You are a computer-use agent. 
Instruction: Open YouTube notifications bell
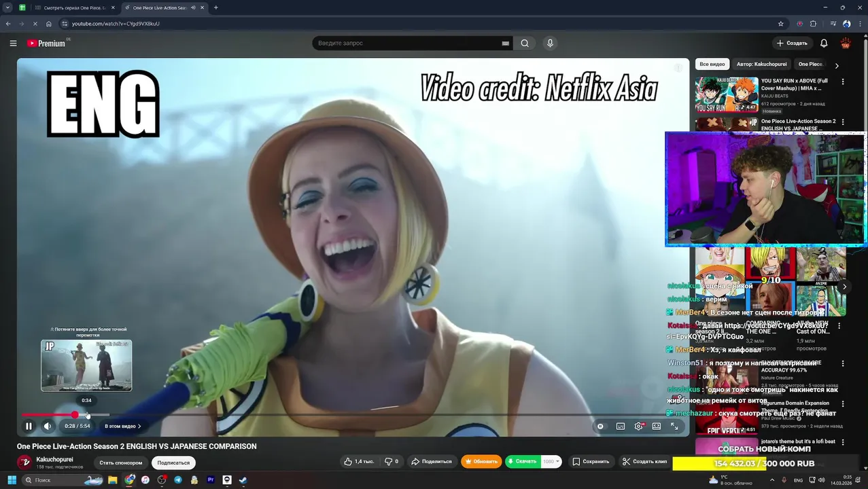click(x=824, y=43)
